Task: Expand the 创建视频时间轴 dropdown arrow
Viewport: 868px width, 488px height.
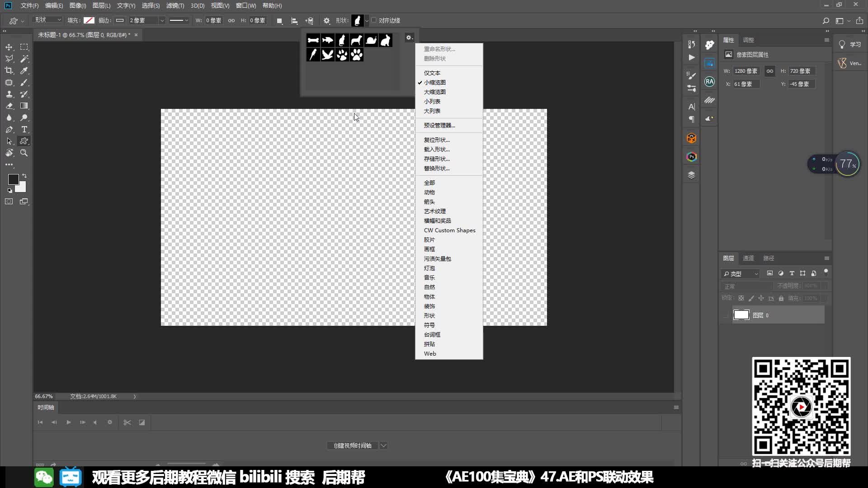Action: [x=383, y=446]
